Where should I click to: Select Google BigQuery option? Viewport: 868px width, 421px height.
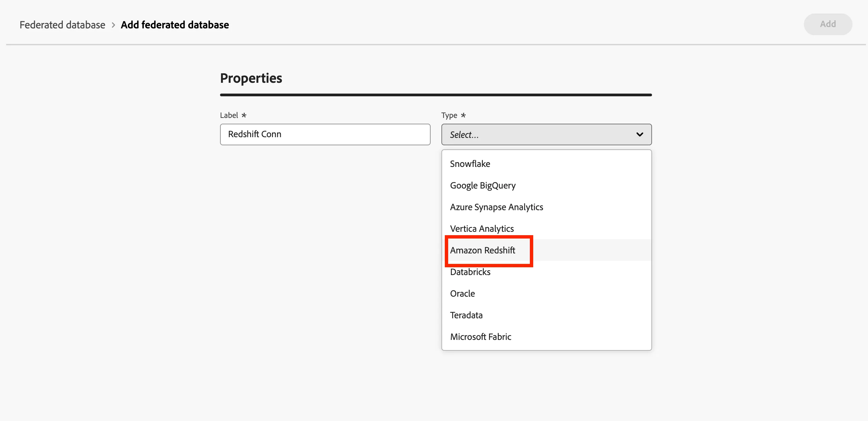pos(546,185)
